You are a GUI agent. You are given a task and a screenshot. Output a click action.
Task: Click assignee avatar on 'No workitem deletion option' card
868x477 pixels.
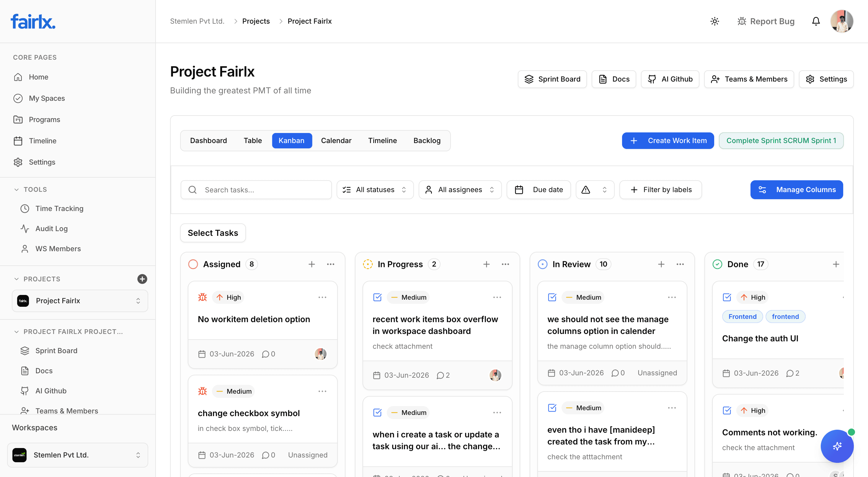[320, 354]
